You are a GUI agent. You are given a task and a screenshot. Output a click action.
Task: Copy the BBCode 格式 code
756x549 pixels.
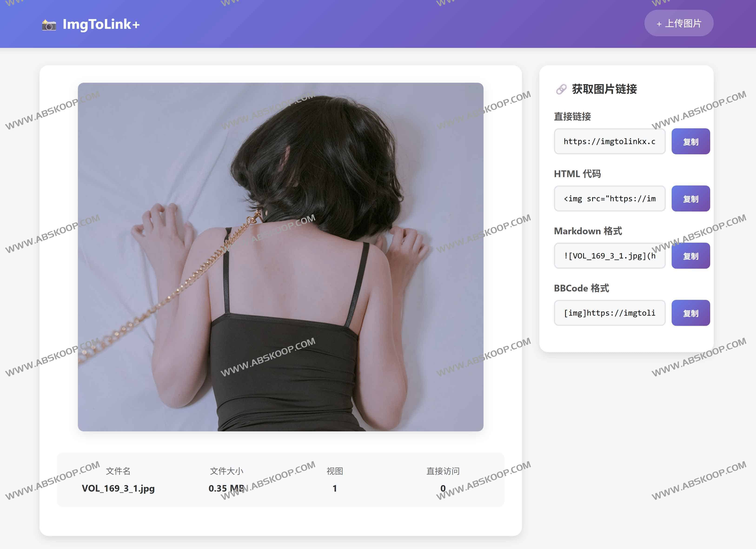[x=690, y=313]
